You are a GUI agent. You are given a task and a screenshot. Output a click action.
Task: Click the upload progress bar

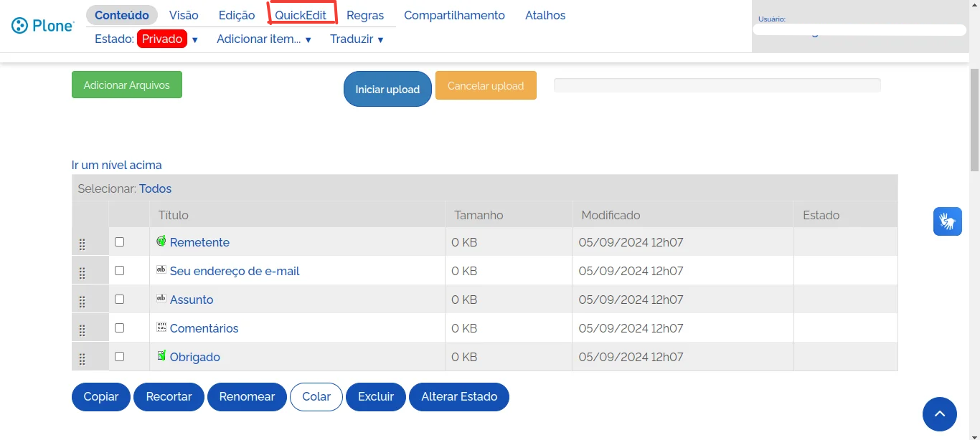coord(717,85)
